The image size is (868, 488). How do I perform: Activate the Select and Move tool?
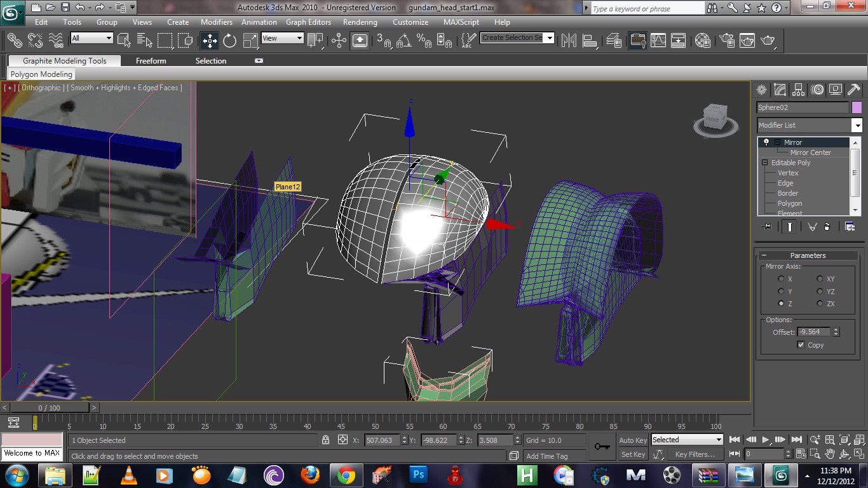[x=209, y=41]
